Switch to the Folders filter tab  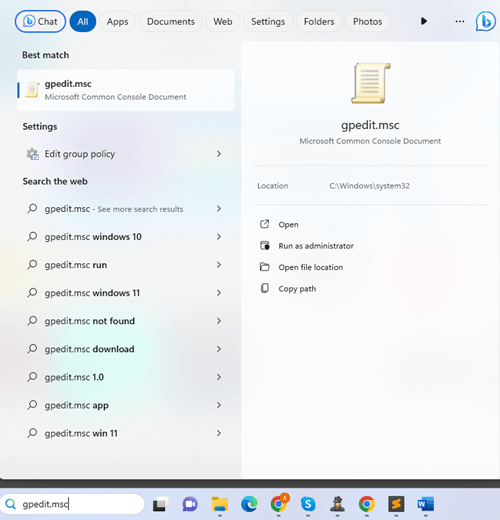(x=319, y=21)
